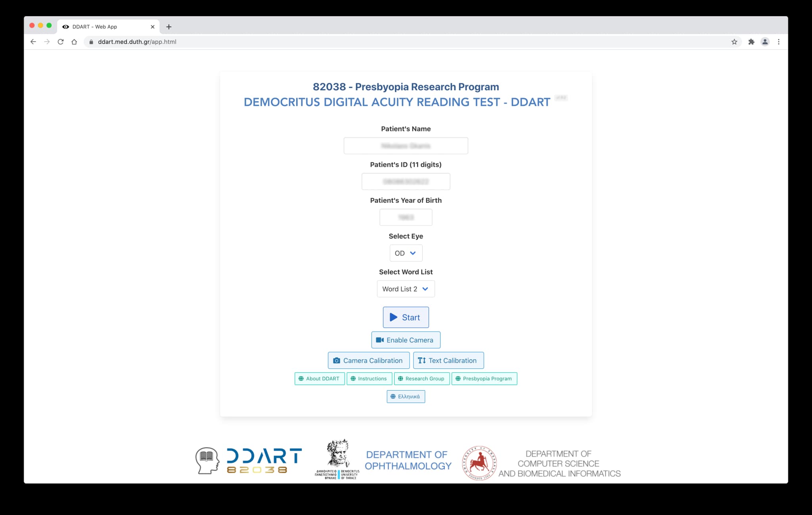812x515 pixels.
Task: Switch language to Ελληνικά
Action: click(x=406, y=397)
